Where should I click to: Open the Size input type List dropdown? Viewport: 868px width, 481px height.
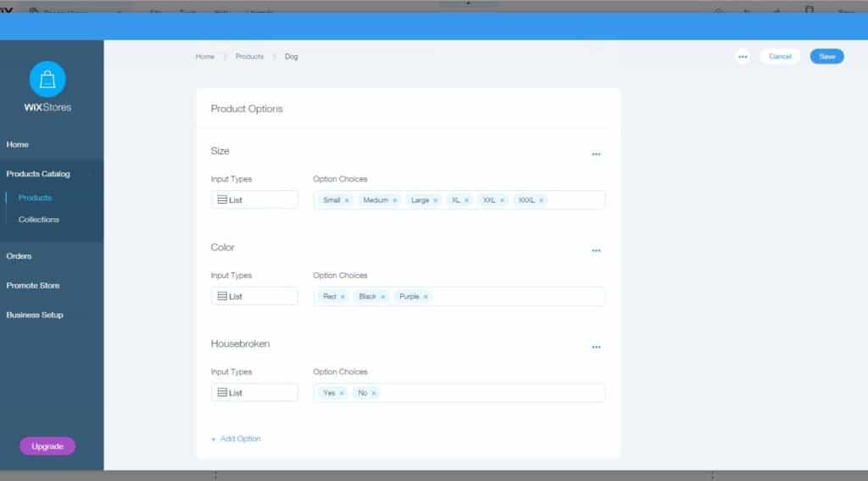coord(254,200)
